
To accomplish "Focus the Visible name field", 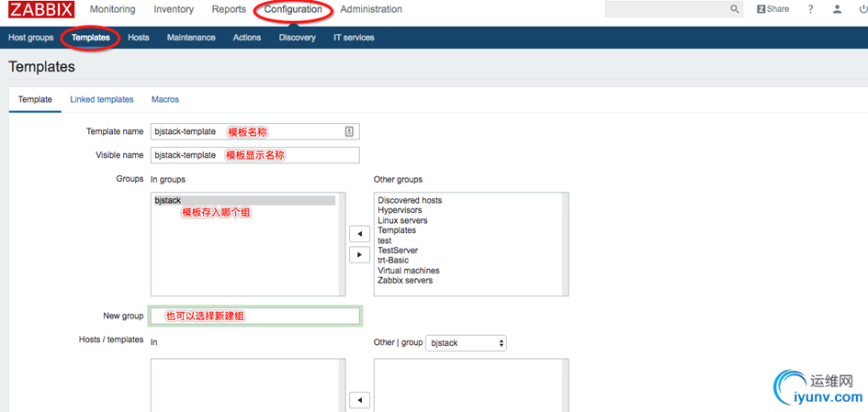I will [255, 155].
